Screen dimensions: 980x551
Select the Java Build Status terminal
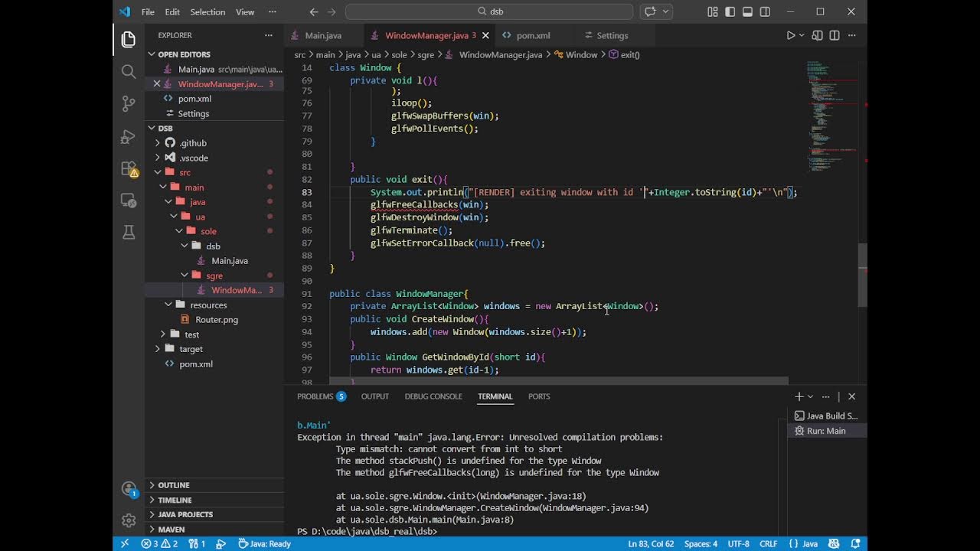(x=826, y=416)
